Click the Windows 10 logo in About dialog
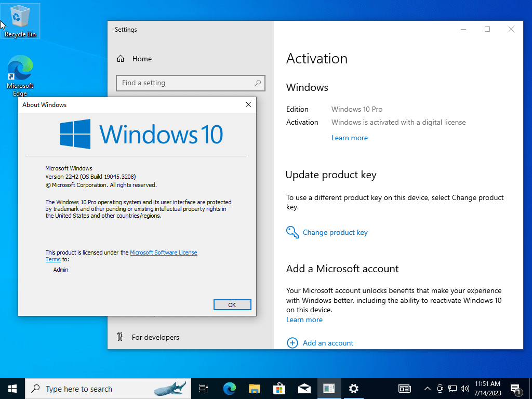Image resolution: width=532 pixels, height=399 pixels. (141, 134)
